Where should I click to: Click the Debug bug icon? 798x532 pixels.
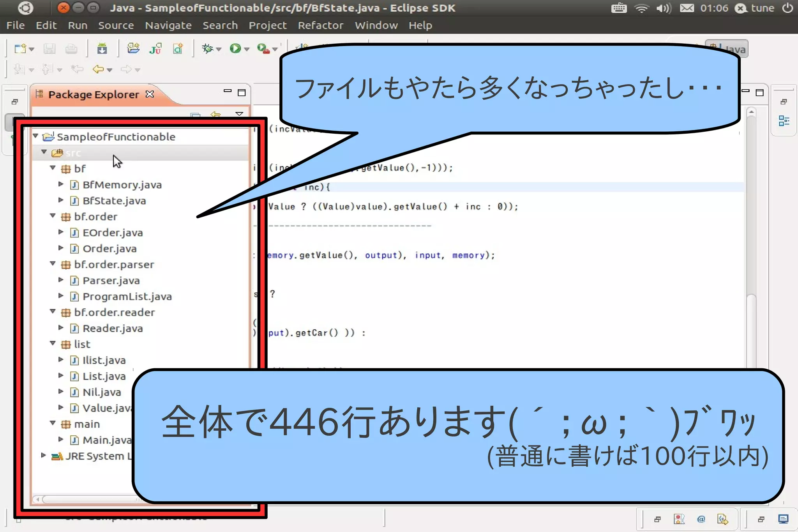207,48
